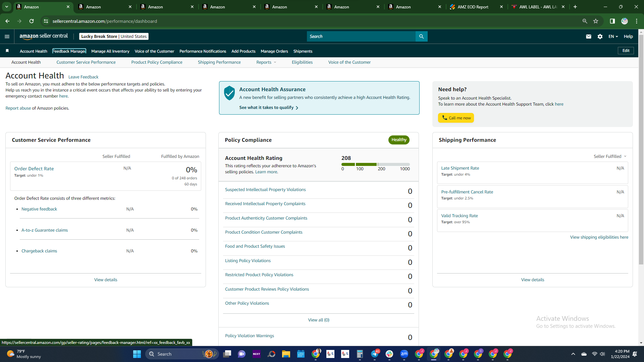This screenshot has width=644, height=362.
Task: Open File Explorer from taskbar
Action: tap(286, 354)
